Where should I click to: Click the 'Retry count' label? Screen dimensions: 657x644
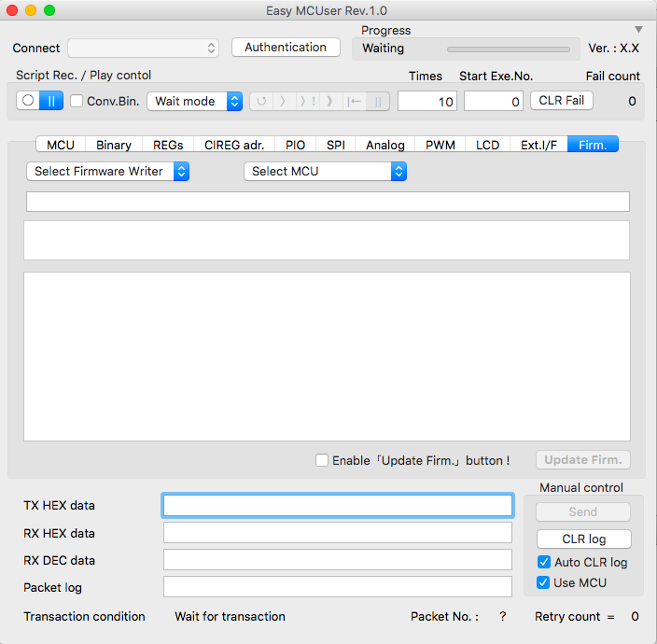click(x=567, y=616)
